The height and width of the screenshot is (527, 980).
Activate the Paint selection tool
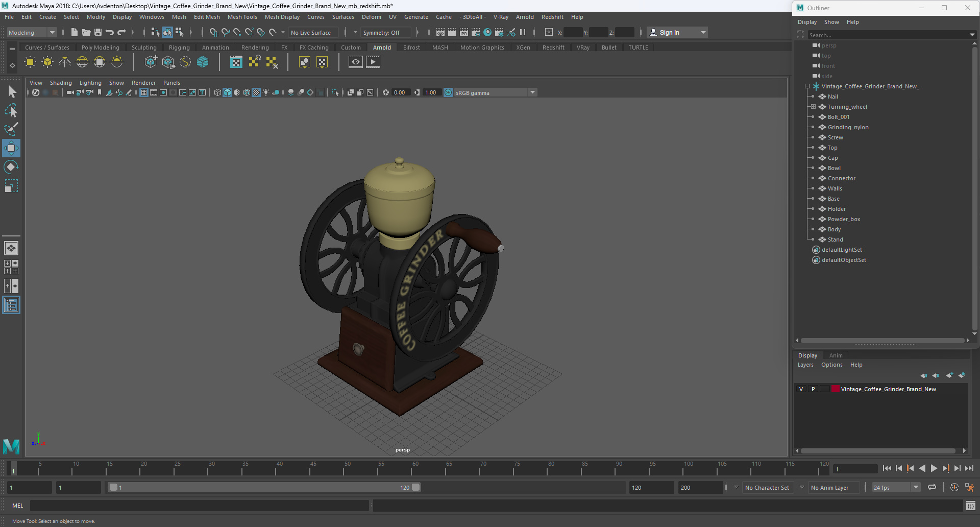[x=11, y=129]
